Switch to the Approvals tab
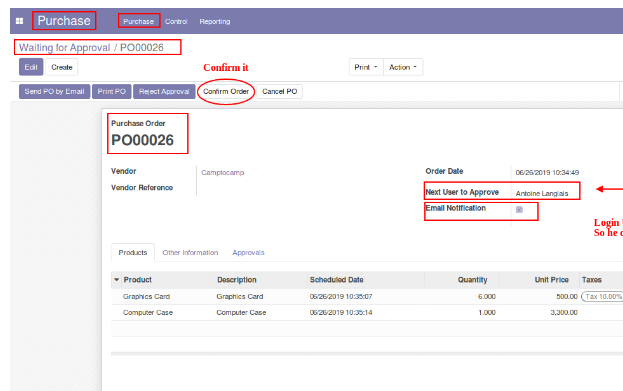This screenshot has width=623, height=391. 248,253
